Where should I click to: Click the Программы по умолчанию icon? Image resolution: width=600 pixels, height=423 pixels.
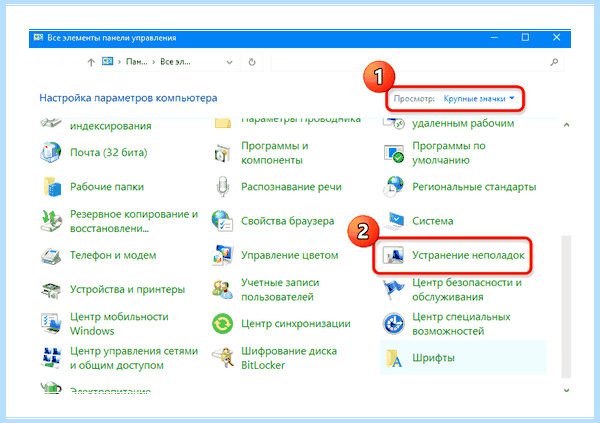pyautogui.click(x=393, y=153)
